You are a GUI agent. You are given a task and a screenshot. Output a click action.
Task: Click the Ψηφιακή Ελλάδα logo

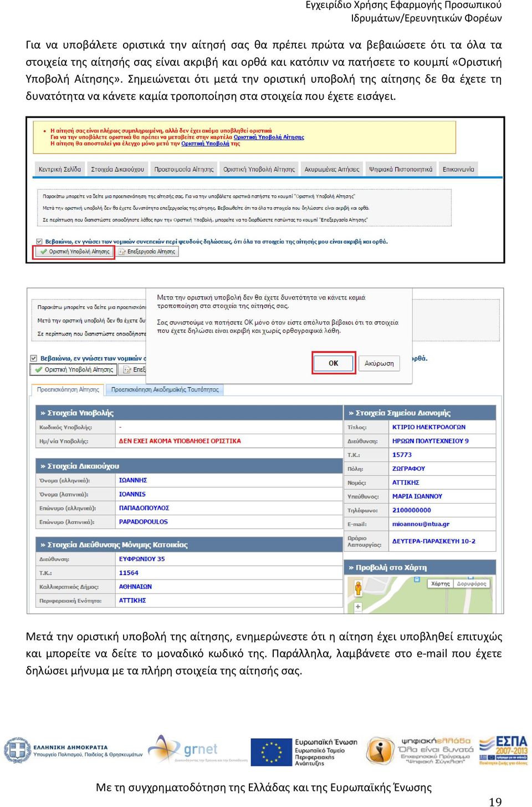[x=418, y=750]
